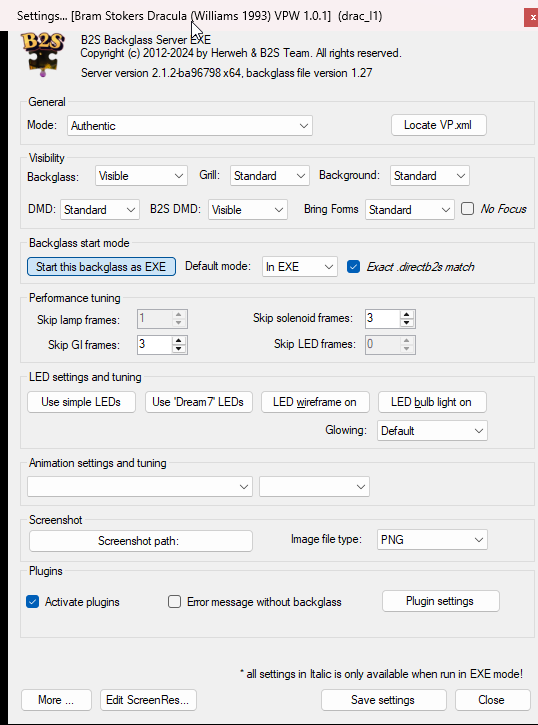Open the second animation tuning dropdown
The image size is (538, 725).
(x=314, y=486)
